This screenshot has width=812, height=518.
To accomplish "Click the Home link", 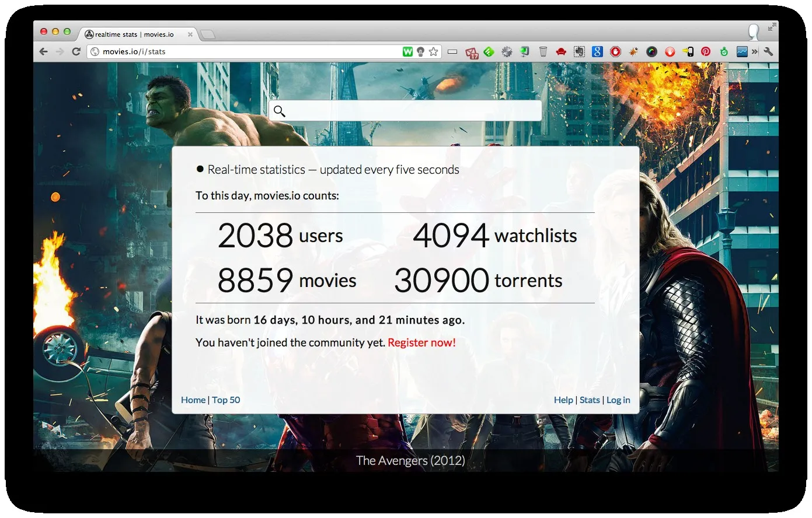I will 193,400.
